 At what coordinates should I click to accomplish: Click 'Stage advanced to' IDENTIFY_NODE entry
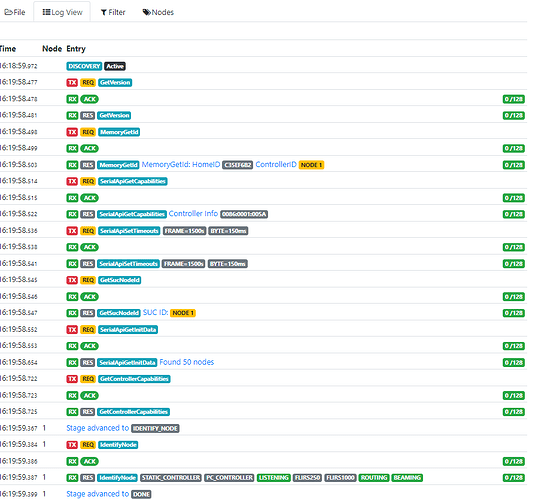(x=98, y=428)
